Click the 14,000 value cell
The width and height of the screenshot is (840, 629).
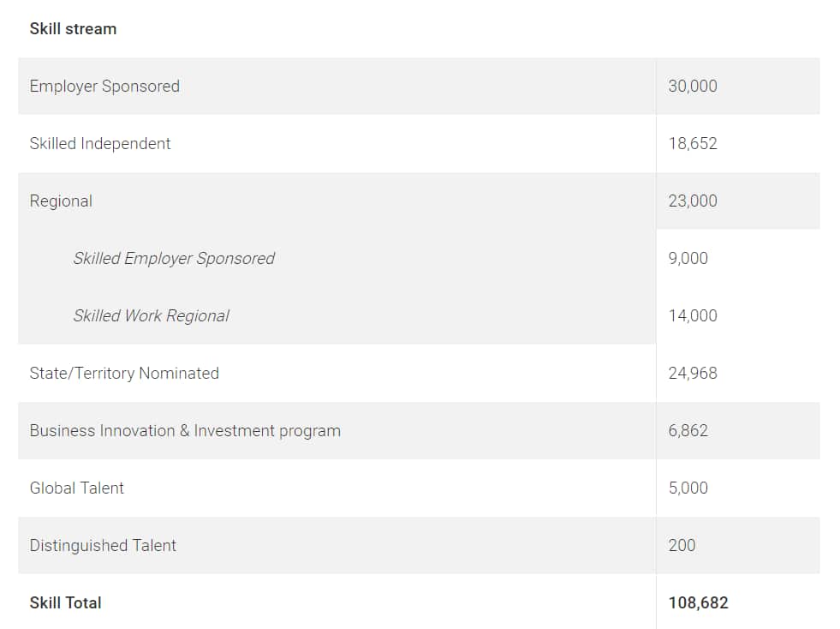(x=693, y=316)
